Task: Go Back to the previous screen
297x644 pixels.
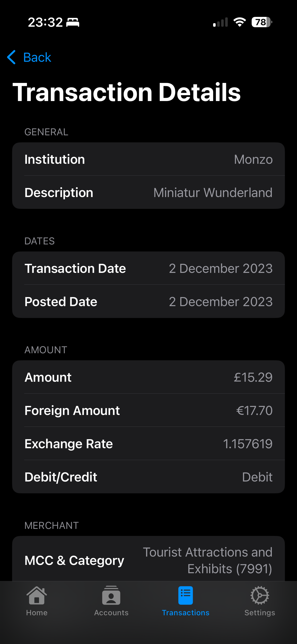Action: coord(37,57)
